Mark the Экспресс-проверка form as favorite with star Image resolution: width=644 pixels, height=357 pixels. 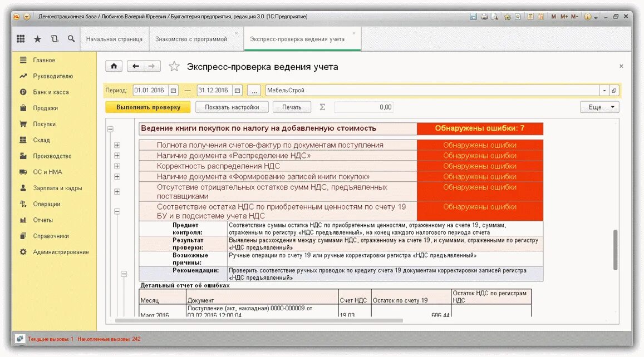point(174,67)
